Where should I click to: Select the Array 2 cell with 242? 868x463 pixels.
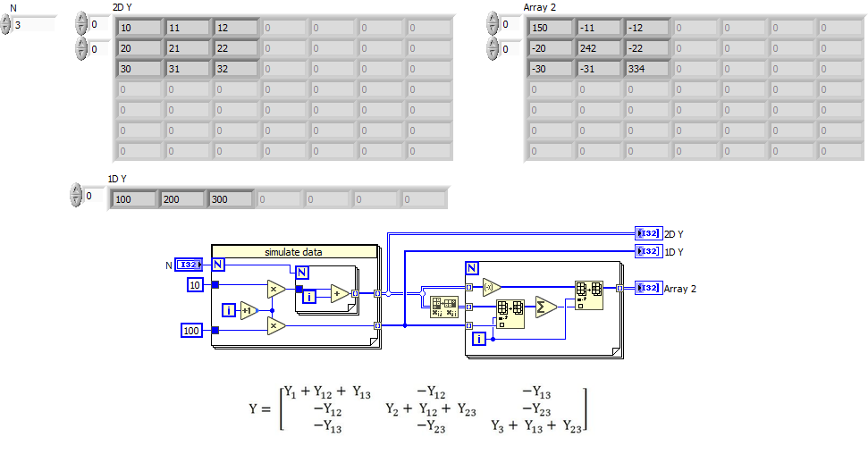coord(599,49)
